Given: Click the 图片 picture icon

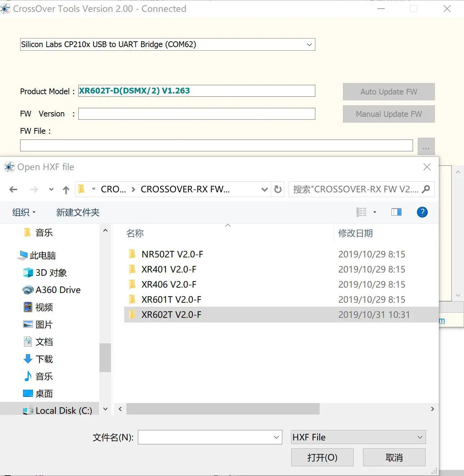Looking at the screenshot, I should (28, 324).
